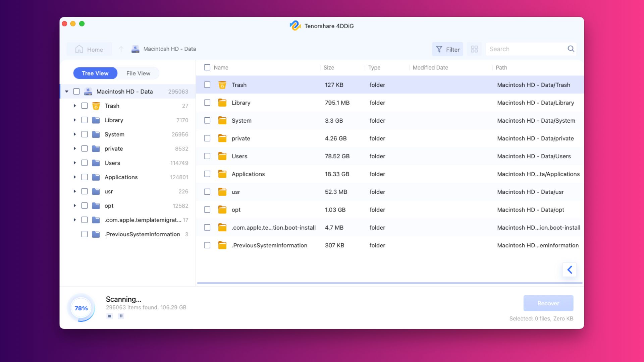Pause the scanning process
This screenshot has height=362, width=644.
(121, 316)
